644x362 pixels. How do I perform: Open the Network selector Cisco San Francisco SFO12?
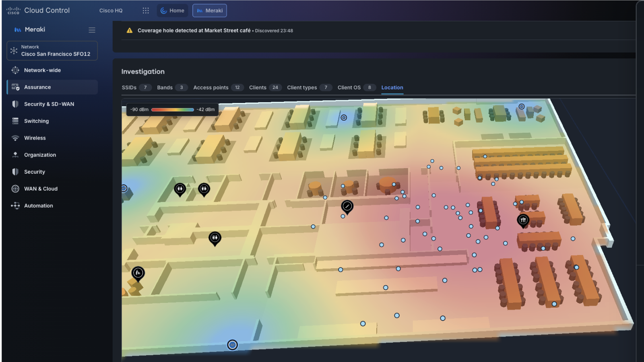52,51
